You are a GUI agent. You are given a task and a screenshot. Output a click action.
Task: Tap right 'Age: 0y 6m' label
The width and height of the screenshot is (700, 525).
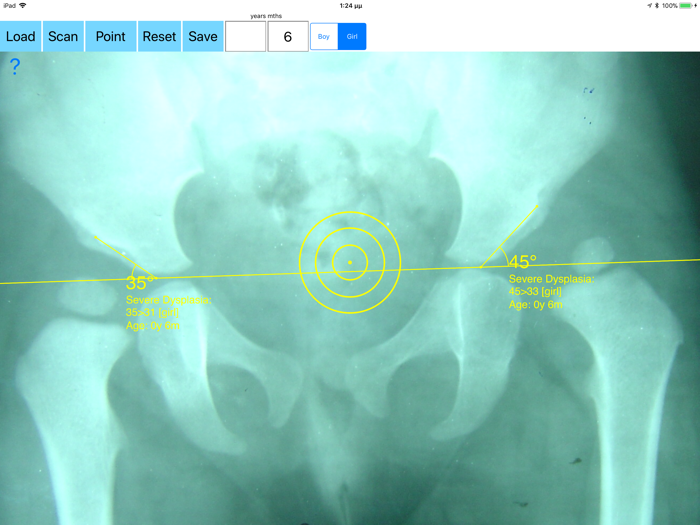536,304
